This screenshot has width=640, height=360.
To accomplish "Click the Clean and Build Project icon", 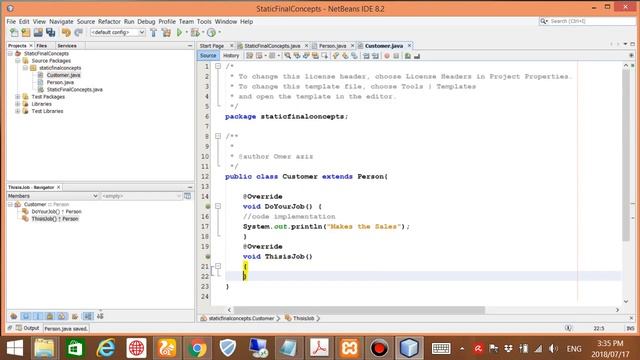I will click(x=166, y=32).
